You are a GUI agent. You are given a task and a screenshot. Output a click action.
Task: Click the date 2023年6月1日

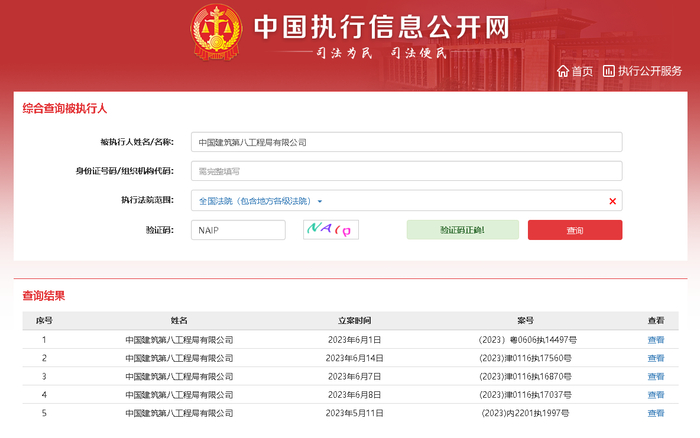click(354, 340)
